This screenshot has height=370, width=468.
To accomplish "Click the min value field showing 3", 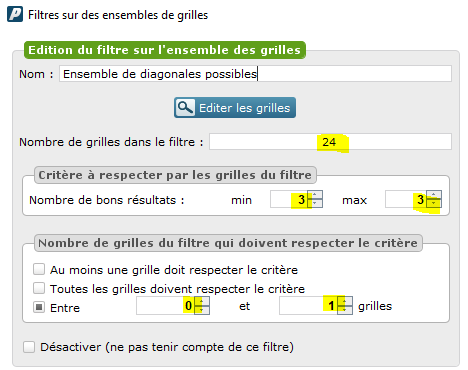I will click(x=289, y=199).
